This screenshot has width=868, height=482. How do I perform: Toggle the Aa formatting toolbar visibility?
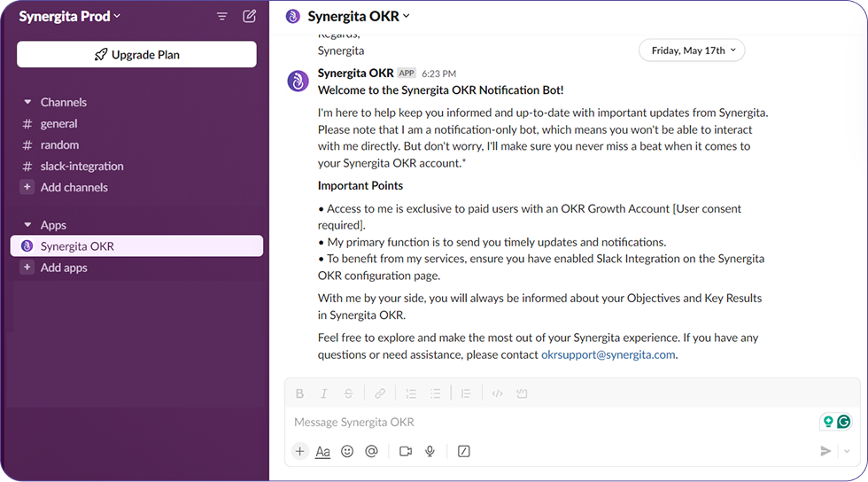(x=322, y=451)
